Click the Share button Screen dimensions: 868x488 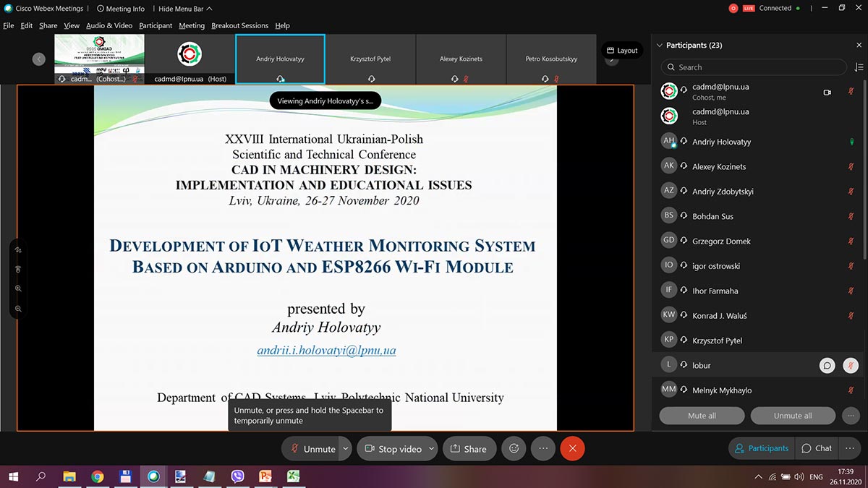click(x=469, y=449)
